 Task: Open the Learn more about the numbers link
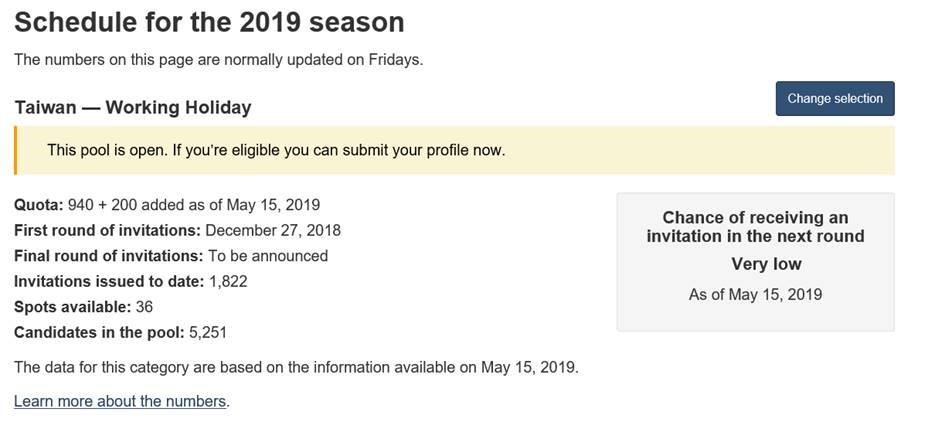120,401
